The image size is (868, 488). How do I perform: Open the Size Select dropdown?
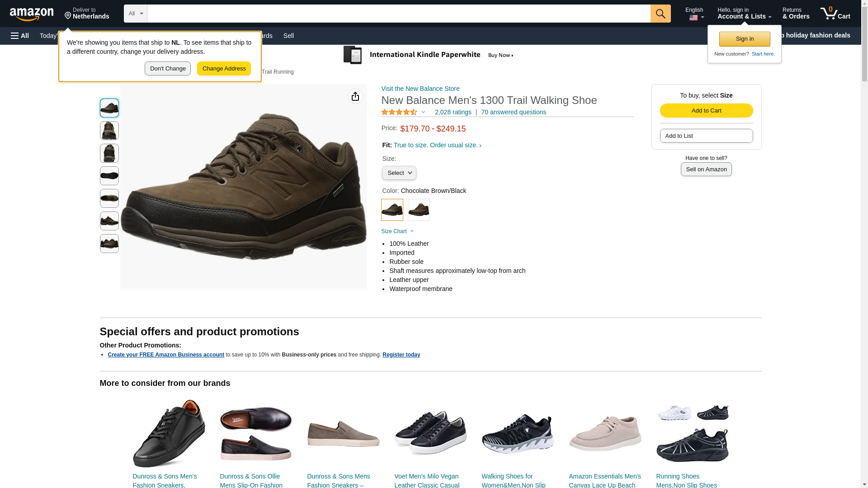[x=399, y=173]
